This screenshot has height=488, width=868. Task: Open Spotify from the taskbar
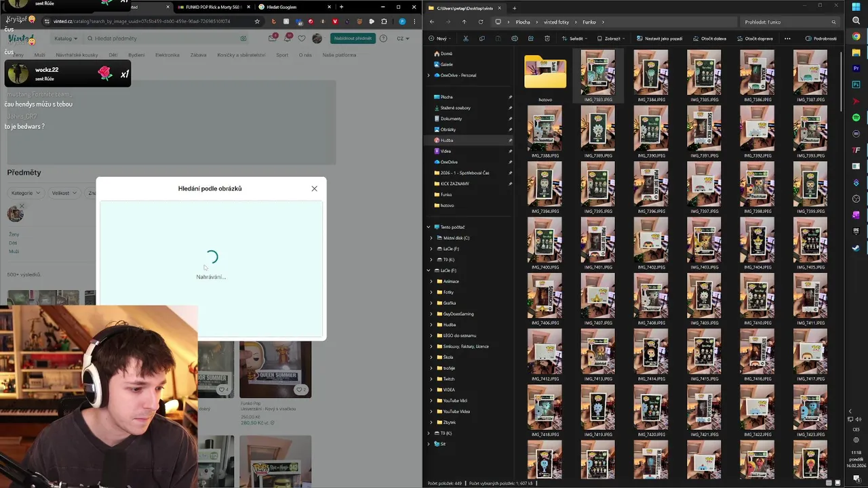tap(856, 118)
